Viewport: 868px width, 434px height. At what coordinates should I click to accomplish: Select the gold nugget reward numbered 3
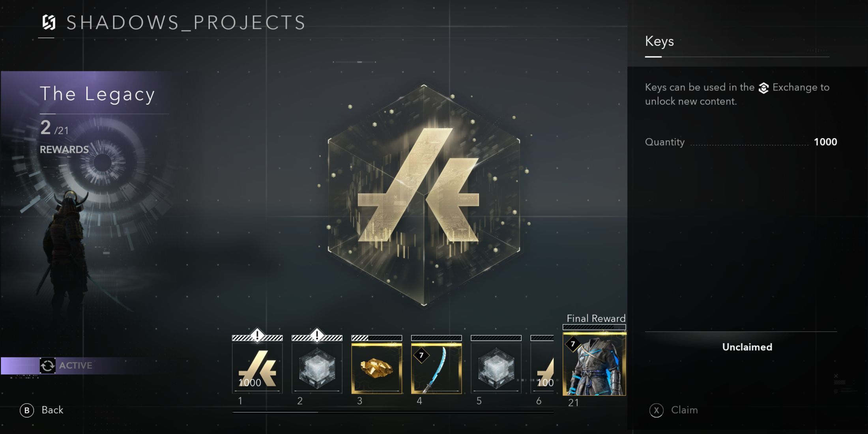coord(377,368)
